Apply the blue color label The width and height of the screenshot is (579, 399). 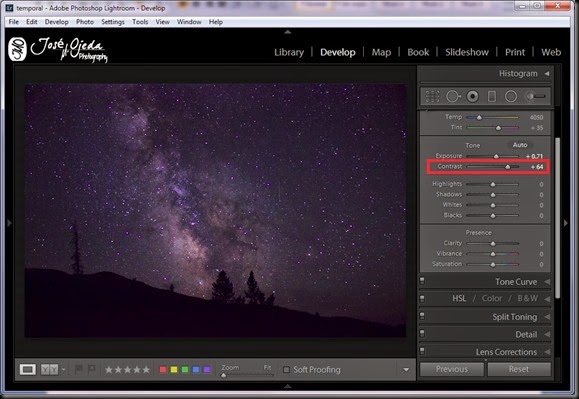[x=196, y=369]
